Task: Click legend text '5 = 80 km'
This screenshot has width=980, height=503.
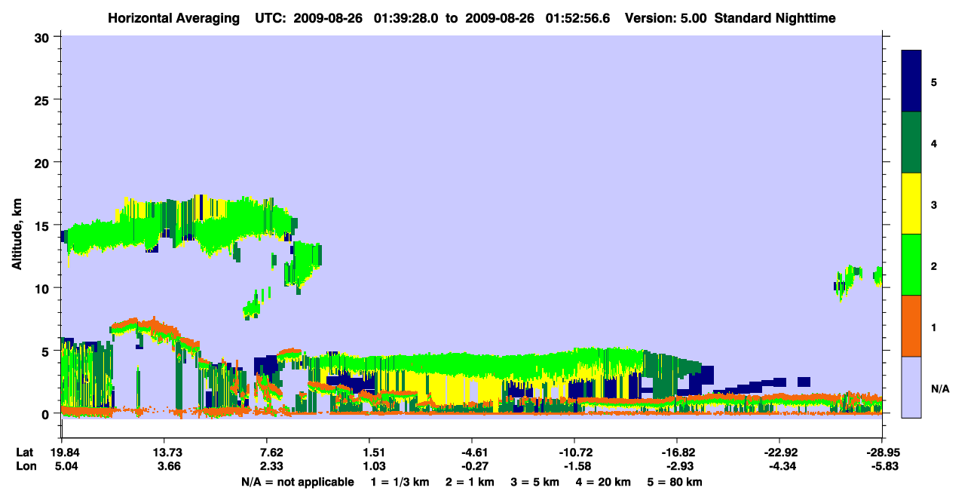Action: coord(675,482)
